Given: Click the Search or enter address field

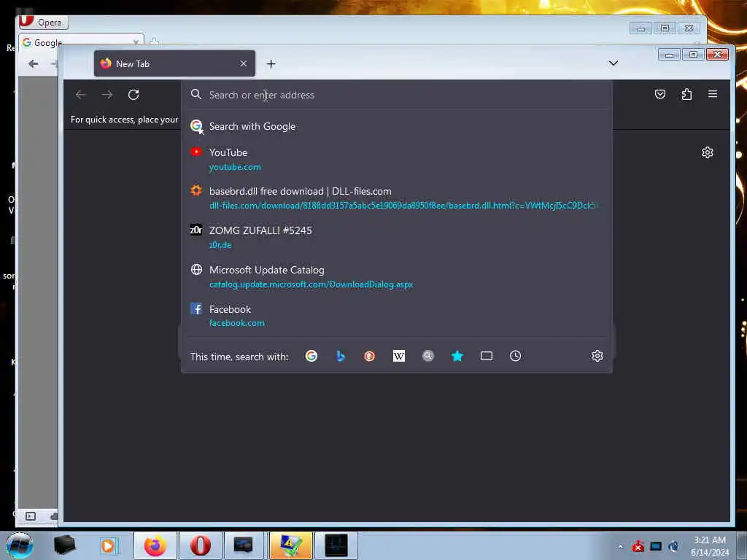Looking at the screenshot, I should 396,95.
